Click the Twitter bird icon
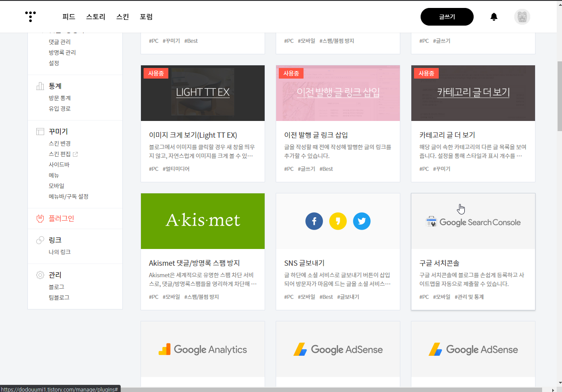 click(362, 221)
